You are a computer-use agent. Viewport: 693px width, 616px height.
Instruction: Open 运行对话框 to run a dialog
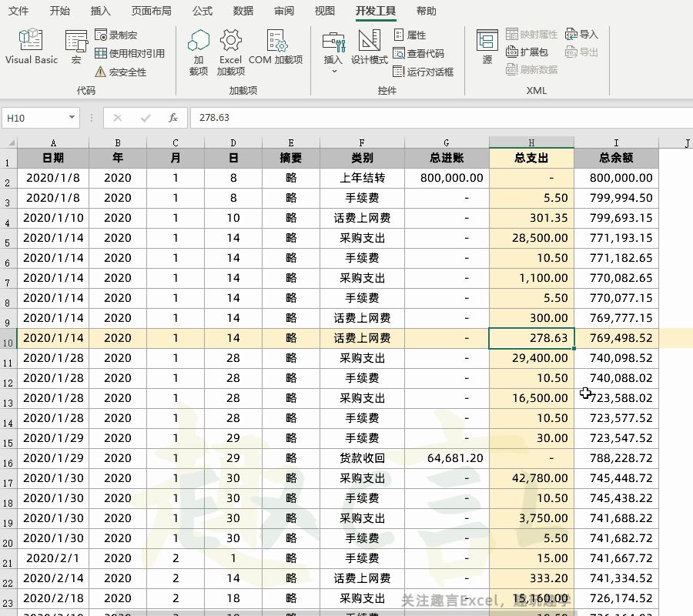pos(427,72)
